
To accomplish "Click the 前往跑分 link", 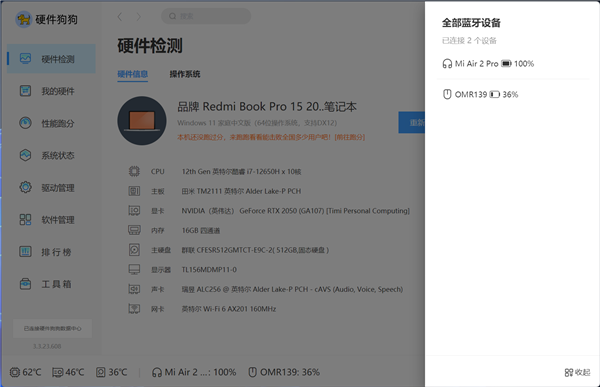I will click(350, 137).
